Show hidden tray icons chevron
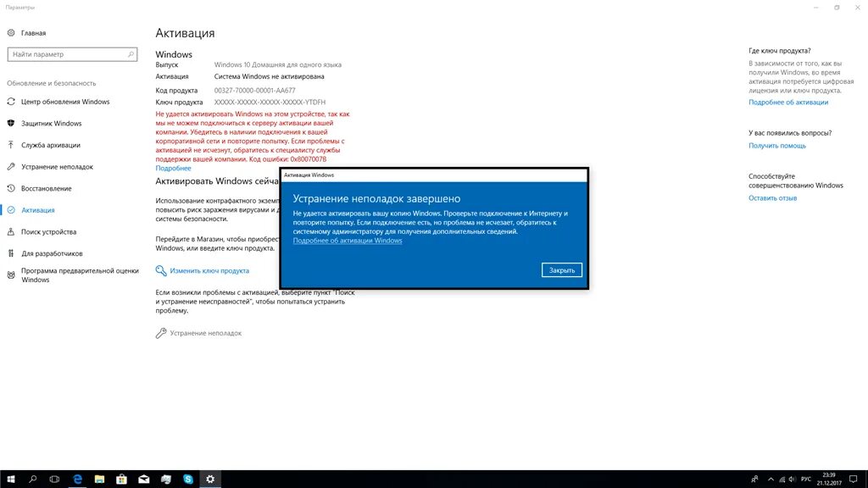Image resolution: width=868 pixels, height=488 pixels. [x=771, y=480]
